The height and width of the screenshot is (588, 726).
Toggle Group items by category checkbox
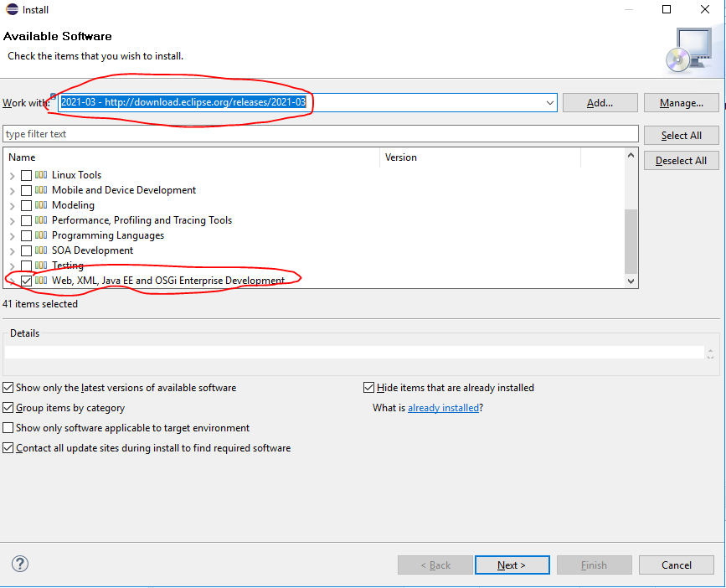click(8, 407)
